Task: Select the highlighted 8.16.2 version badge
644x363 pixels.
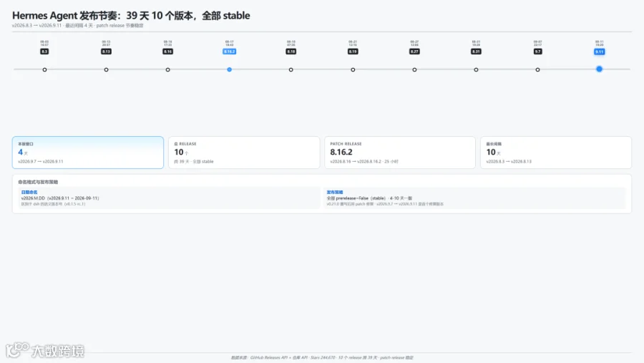Action: [229, 52]
